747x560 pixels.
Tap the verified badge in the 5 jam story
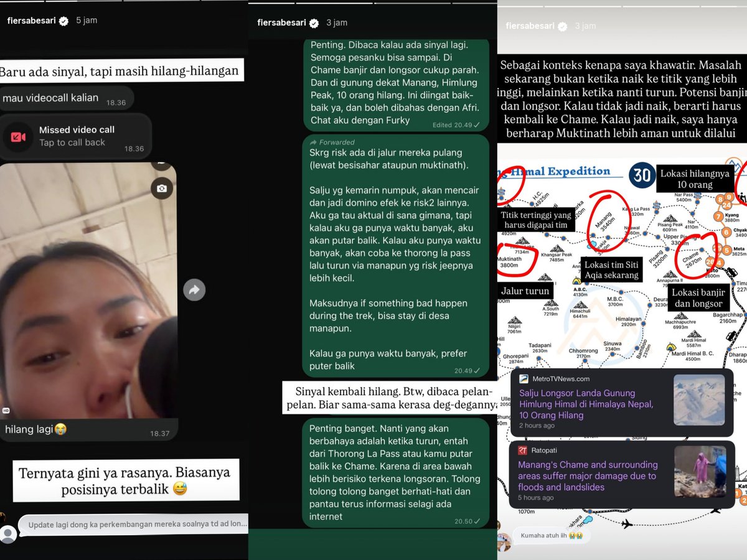(63, 21)
